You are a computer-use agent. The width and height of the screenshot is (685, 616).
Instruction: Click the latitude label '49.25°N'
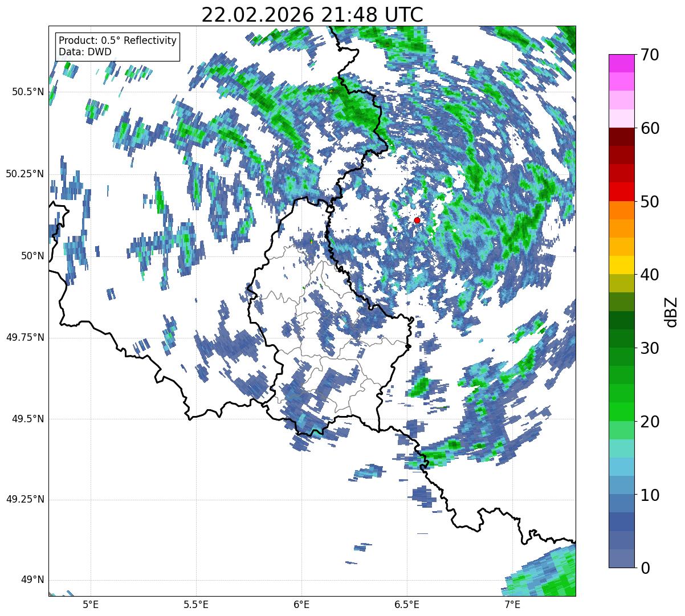tap(25, 499)
